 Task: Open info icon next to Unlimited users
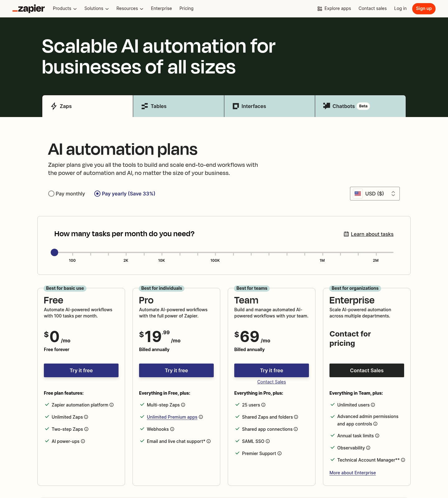(x=373, y=405)
